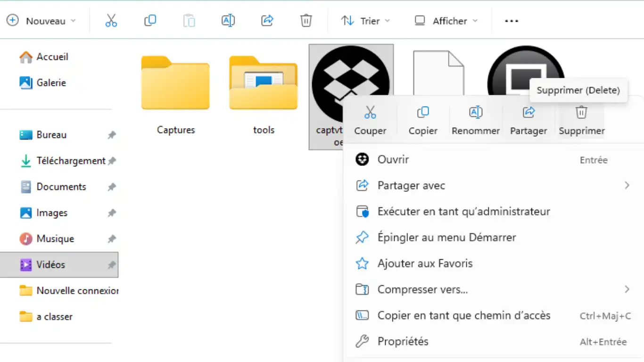The height and width of the screenshot is (362, 644).
Task: Click the three dots more options button
Action: point(512,21)
